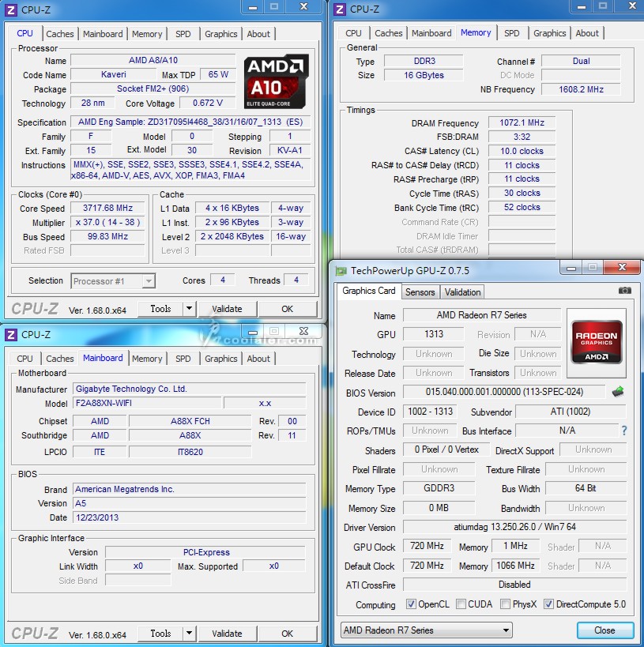Viewport: 644px width, 647px height.
Task: Switch to CPU tab in the Memory window
Action: (353, 33)
